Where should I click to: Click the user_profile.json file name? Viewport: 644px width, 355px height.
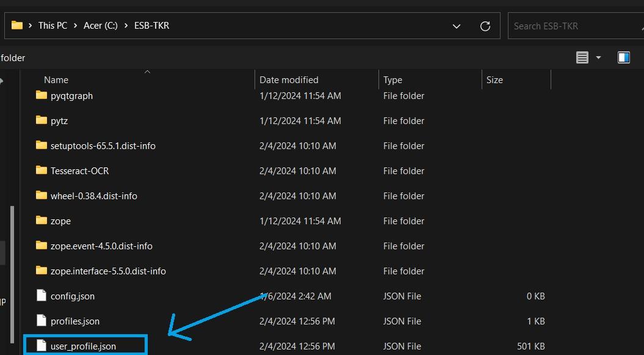[84, 346]
